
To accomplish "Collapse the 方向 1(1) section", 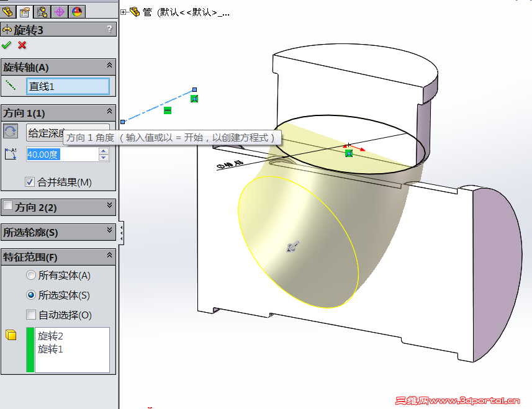I will (x=109, y=111).
